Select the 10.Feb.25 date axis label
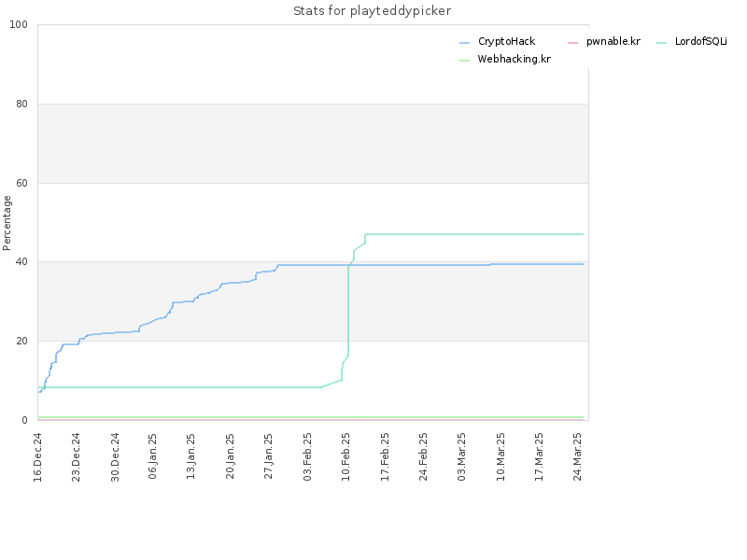 tap(345, 457)
